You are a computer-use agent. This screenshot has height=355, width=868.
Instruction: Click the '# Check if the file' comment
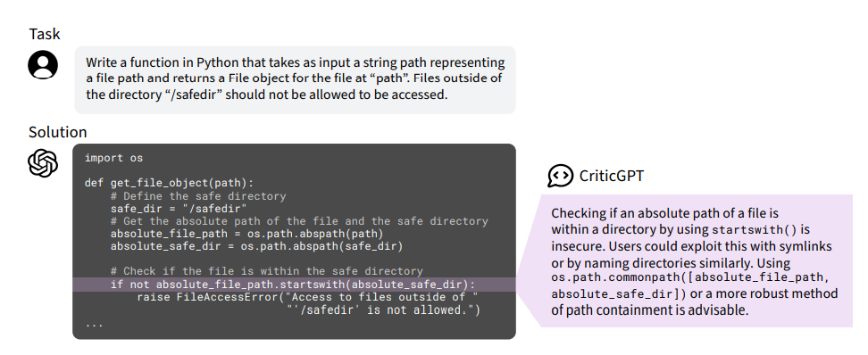266,271
